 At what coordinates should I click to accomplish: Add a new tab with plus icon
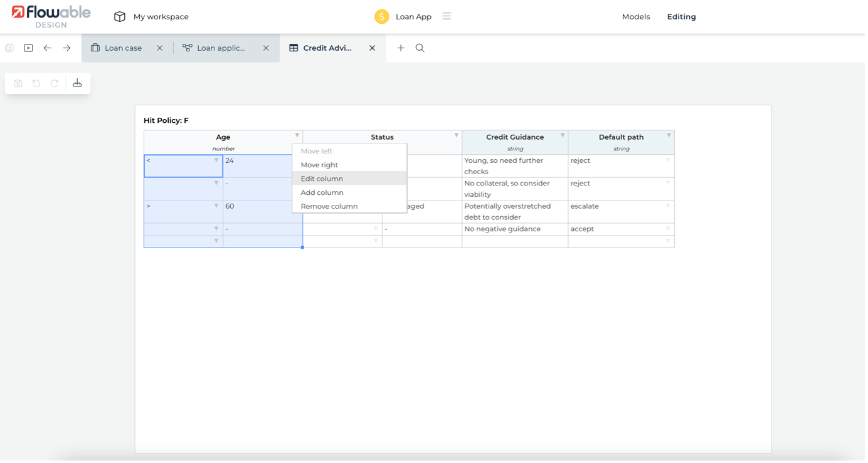(x=401, y=48)
